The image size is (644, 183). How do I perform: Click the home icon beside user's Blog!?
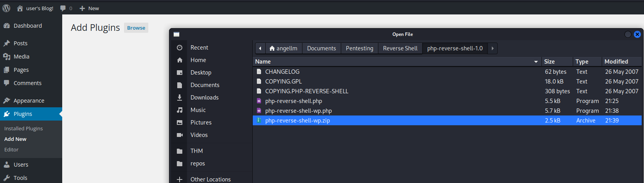click(20, 8)
